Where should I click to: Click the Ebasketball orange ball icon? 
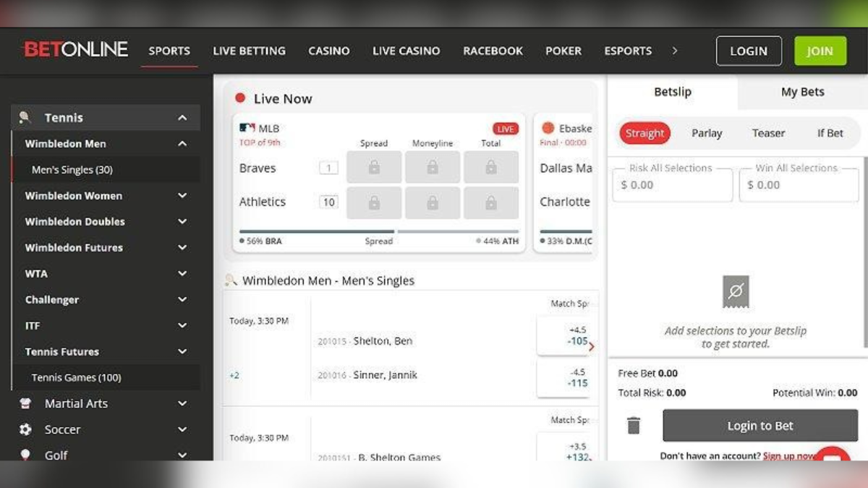coord(548,128)
